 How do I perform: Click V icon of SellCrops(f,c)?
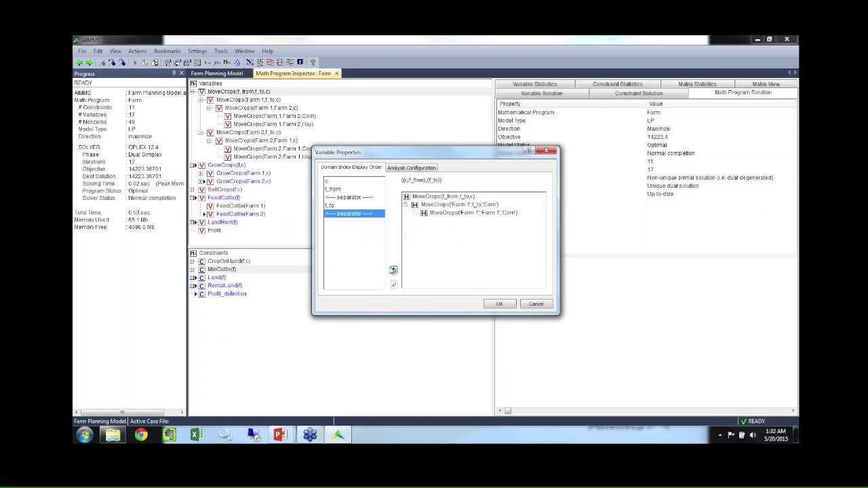(x=201, y=190)
